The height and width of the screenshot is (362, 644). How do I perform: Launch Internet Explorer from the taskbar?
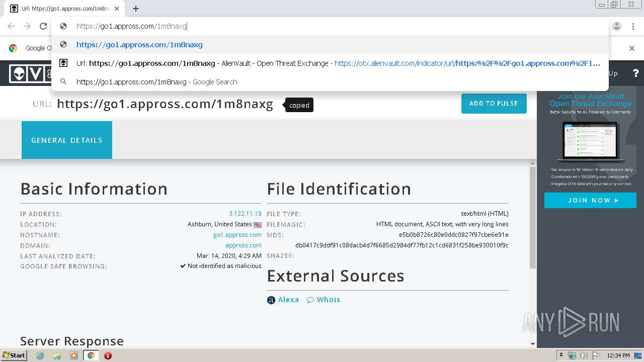[x=40, y=355]
